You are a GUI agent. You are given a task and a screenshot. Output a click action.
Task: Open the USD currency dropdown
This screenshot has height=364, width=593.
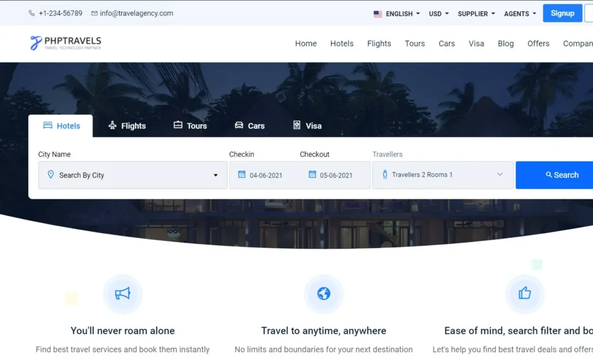439,14
